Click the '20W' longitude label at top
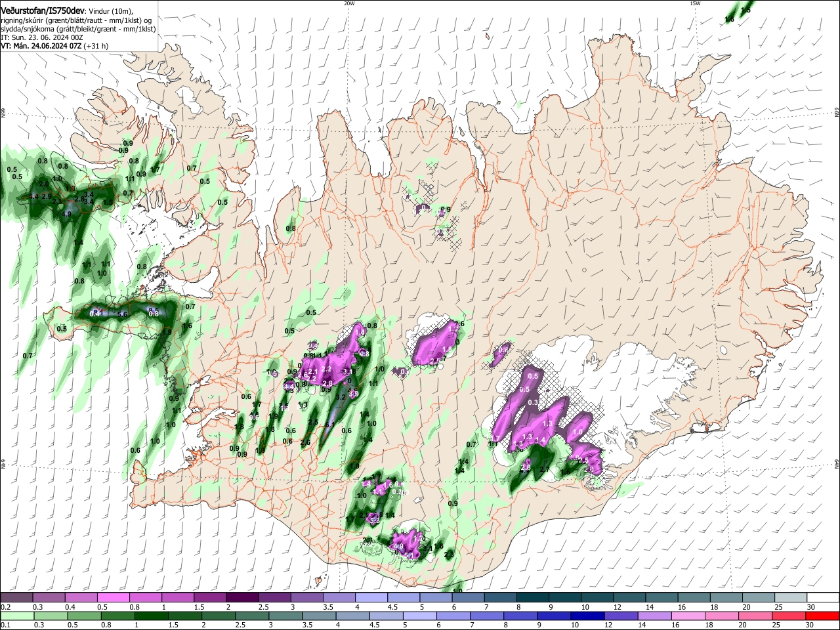 point(349,3)
